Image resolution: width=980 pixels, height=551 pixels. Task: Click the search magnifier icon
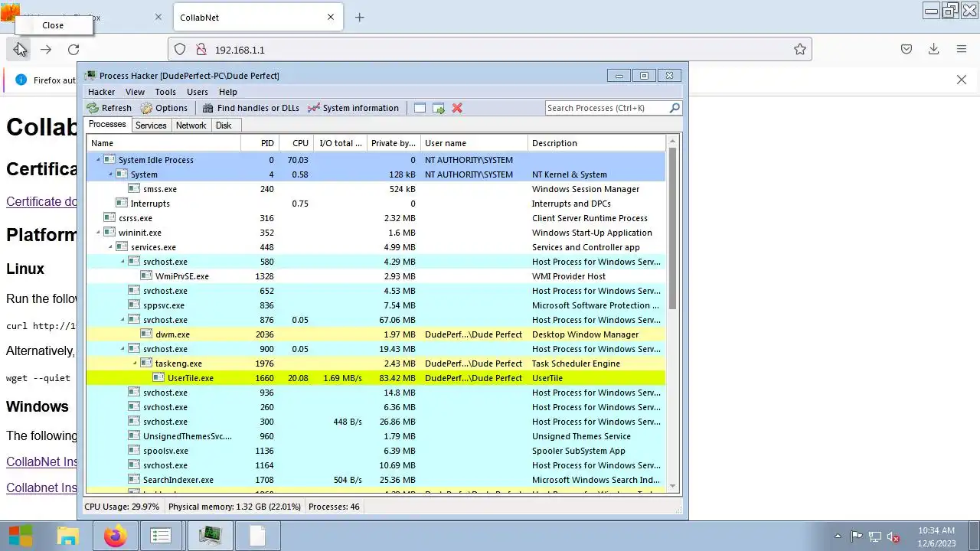click(675, 108)
